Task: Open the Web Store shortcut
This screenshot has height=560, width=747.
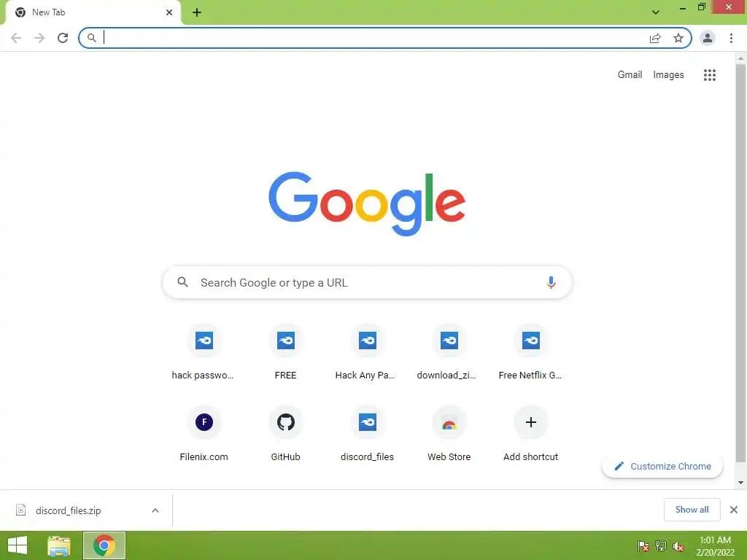Action: coord(449,435)
